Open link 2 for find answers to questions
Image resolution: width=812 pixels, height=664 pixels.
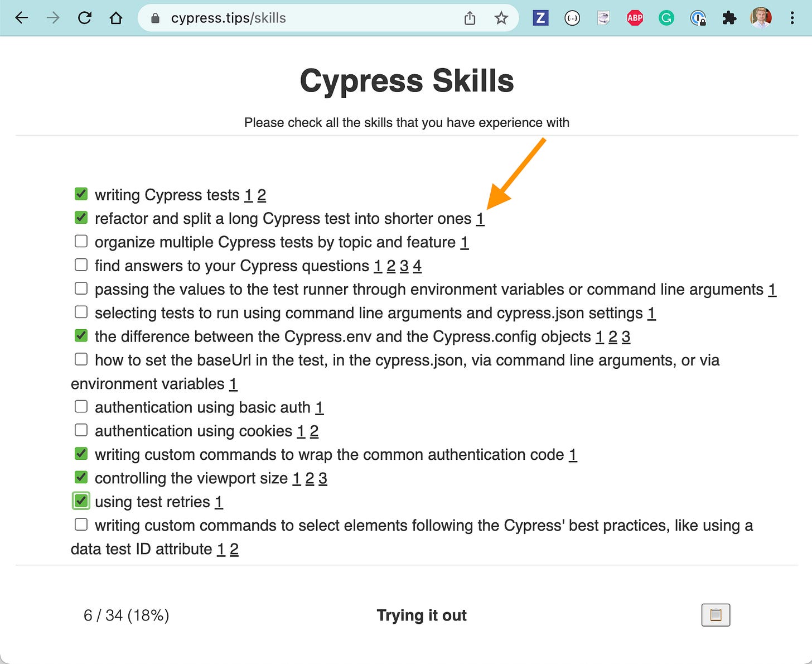click(391, 266)
